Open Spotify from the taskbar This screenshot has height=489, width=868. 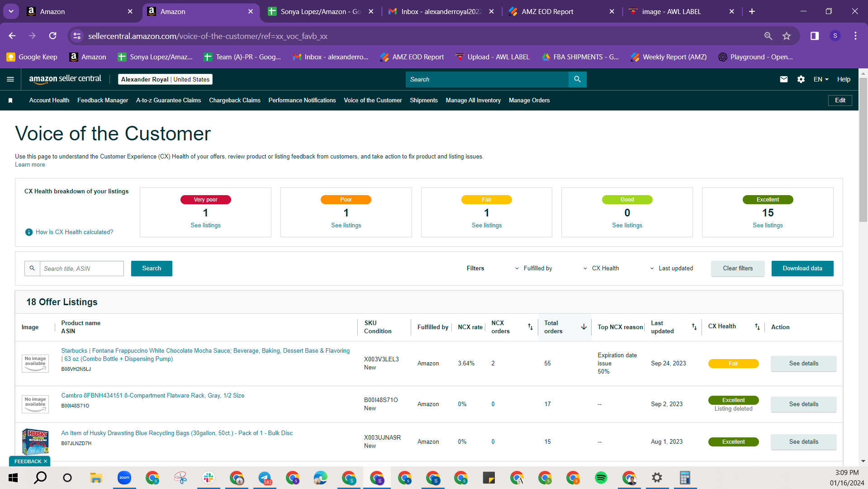click(601, 478)
